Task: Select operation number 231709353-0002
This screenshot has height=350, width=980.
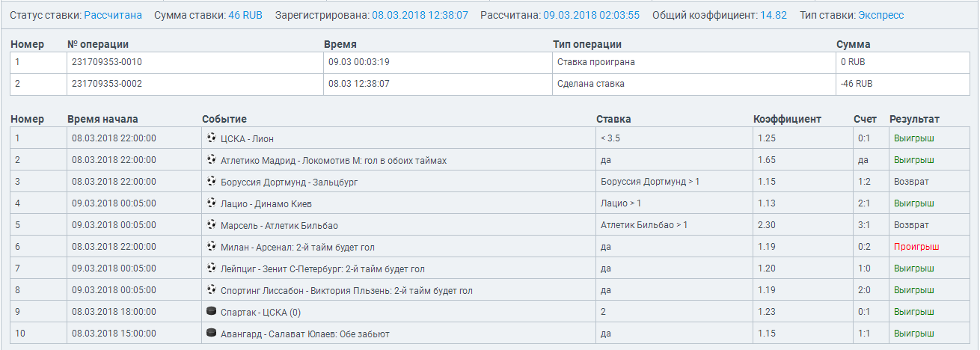Action: coord(107,84)
